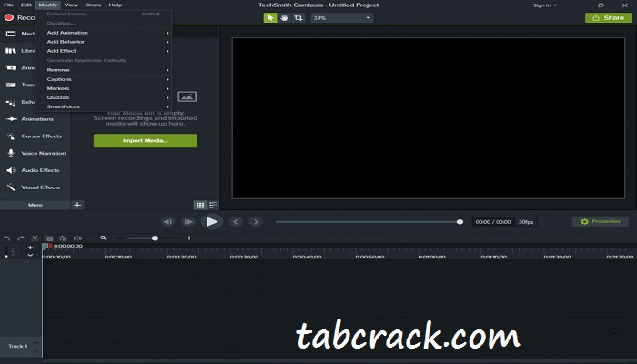Click the large Play button

pos(212,222)
